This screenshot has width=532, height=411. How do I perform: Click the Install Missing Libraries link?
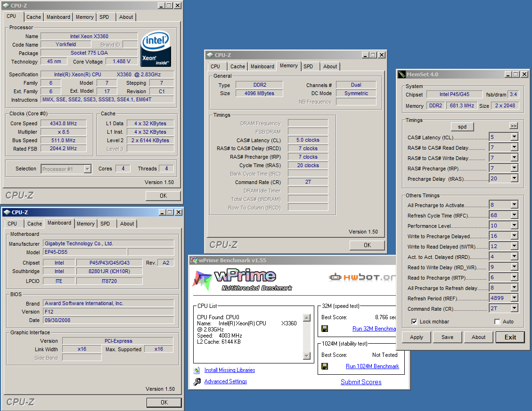tap(229, 371)
